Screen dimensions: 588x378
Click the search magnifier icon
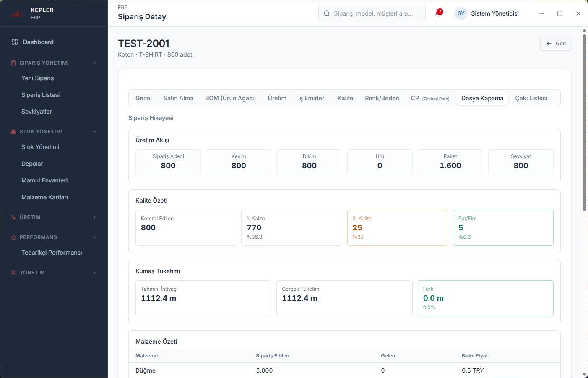click(x=327, y=13)
